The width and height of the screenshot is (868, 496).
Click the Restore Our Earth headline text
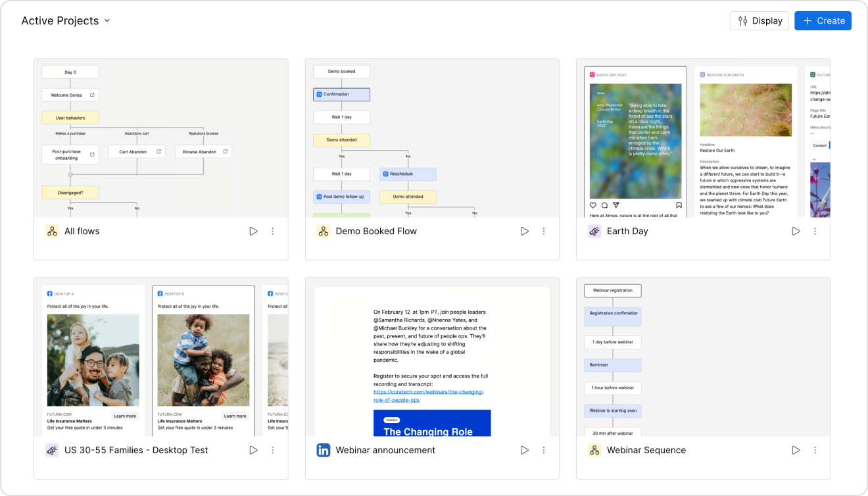[x=717, y=151]
